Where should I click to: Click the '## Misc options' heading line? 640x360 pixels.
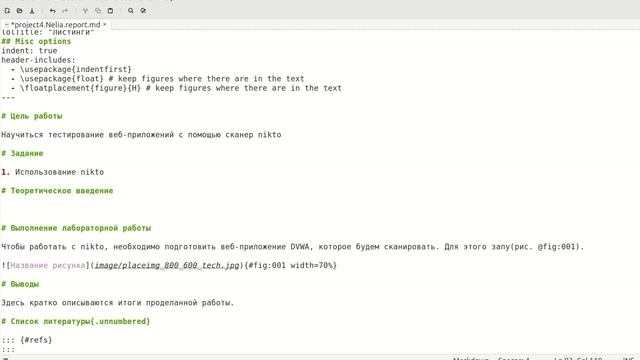coord(36,41)
